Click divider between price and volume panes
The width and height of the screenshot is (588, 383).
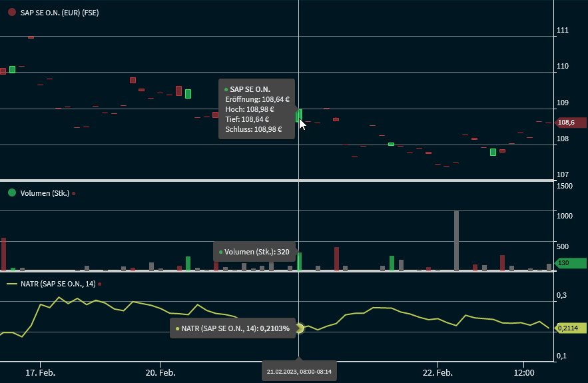pos(276,181)
